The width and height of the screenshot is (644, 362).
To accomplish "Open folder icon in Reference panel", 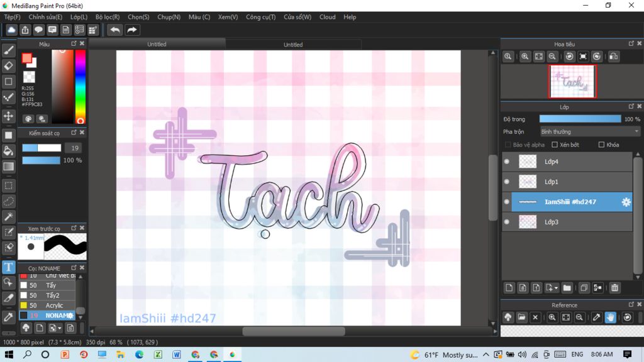I will point(521,317).
